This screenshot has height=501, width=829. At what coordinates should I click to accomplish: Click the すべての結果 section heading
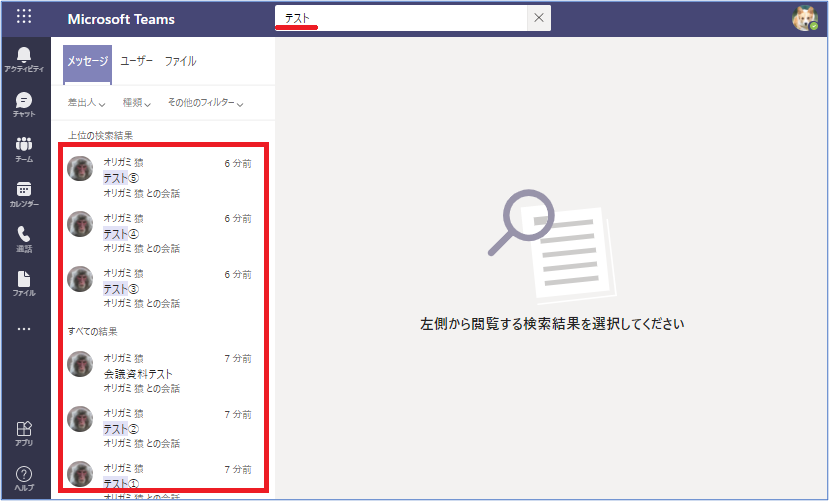click(x=93, y=331)
